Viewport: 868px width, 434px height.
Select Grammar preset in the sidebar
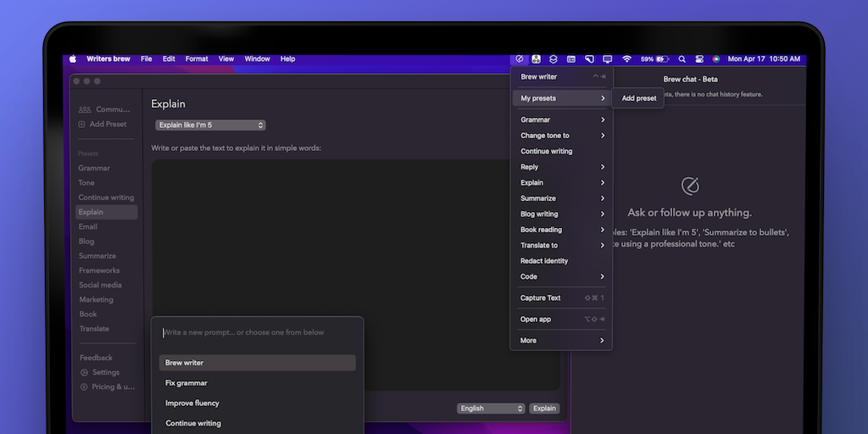click(94, 169)
